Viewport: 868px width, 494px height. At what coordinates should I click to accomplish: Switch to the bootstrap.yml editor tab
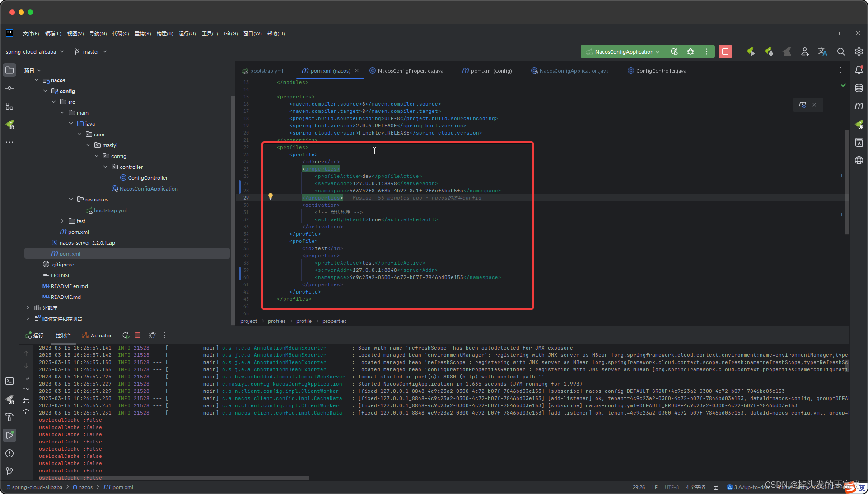point(266,71)
